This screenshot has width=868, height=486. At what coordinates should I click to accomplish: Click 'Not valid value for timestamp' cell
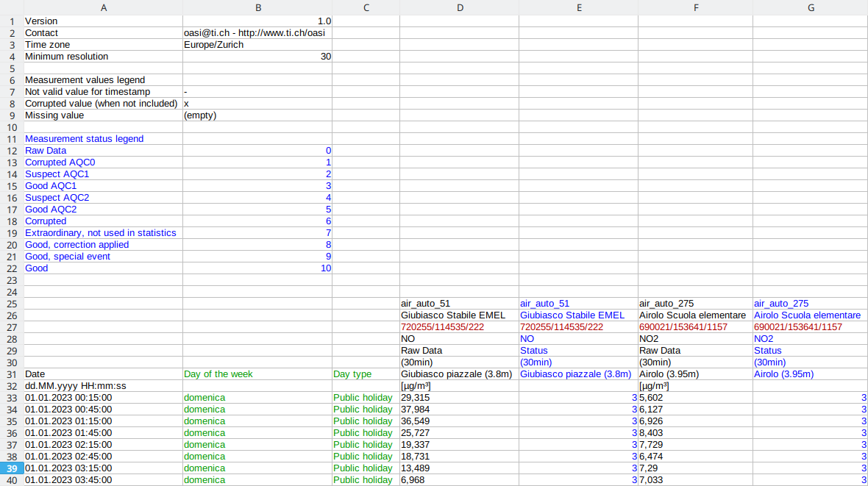point(103,91)
